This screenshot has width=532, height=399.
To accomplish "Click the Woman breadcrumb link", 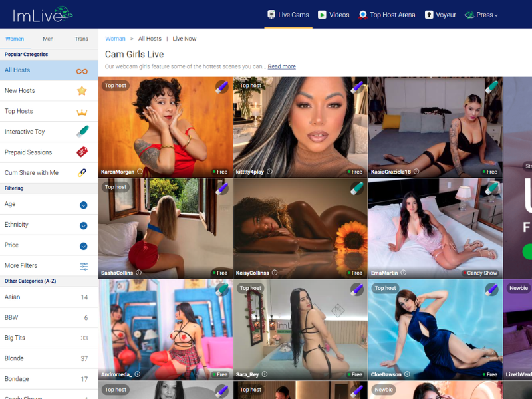I will (115, 39).
